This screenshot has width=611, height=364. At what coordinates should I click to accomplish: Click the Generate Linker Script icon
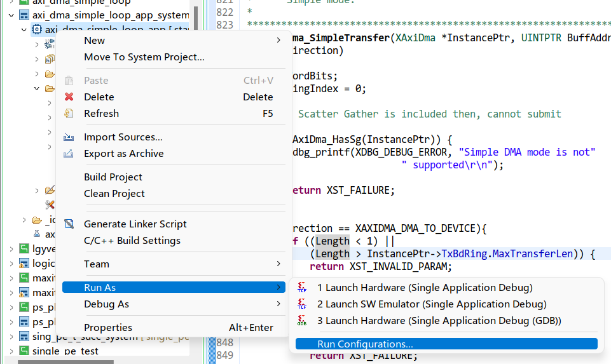[x=69, y=224]
